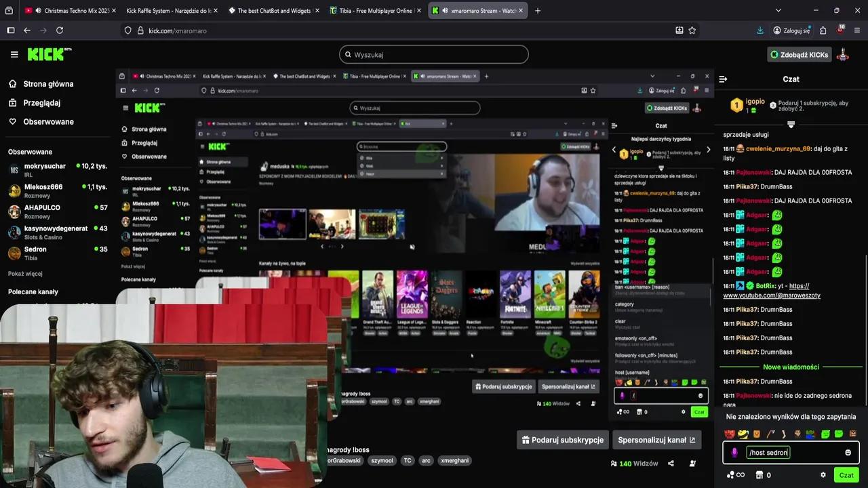The image size is (868, 488).
Task: Expand the browser profile dropdown arrow
Action: pyautogui.click(x=778, y=10)
